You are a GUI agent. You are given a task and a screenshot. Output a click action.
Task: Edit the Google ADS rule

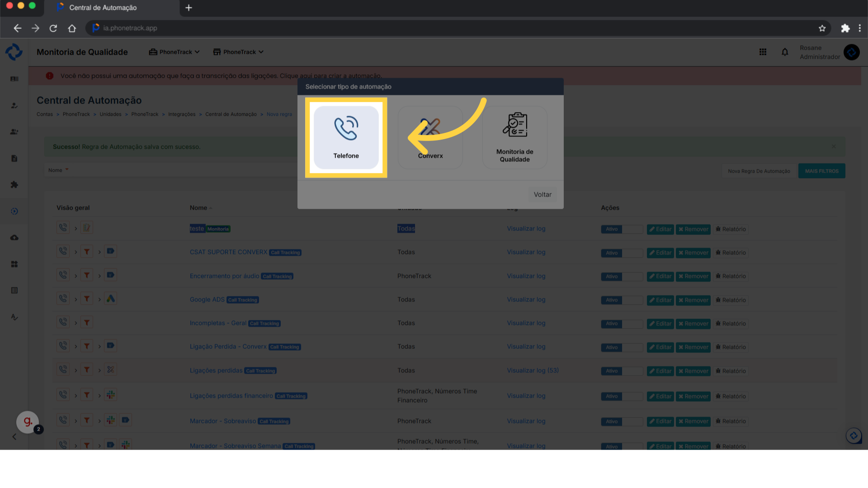pos(660,300)
